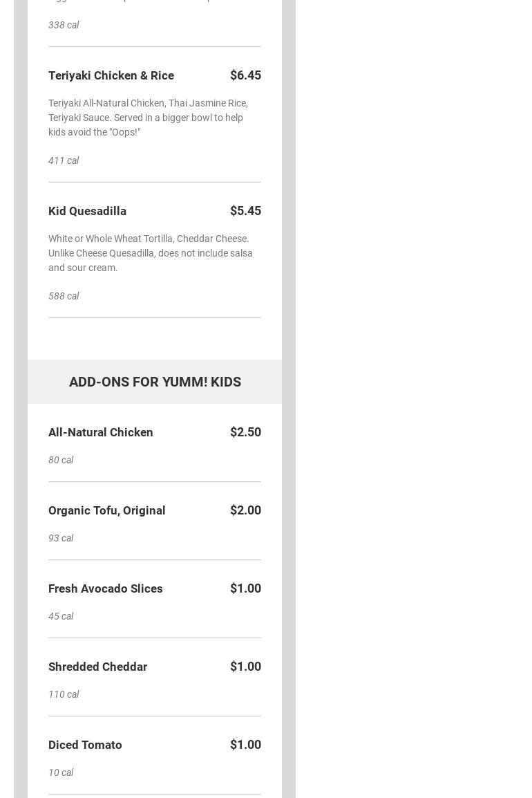Select the Kid Quesadilla description text
This screenshot has height=798, width=532.
[151, 253]
